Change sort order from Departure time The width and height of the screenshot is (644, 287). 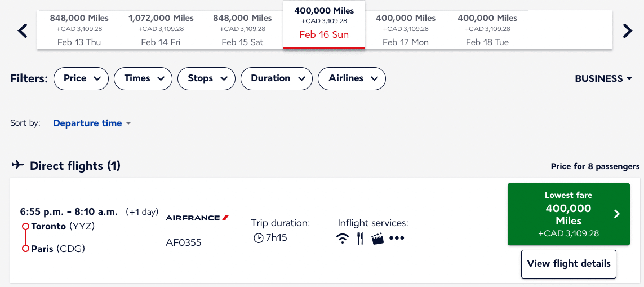click(92, 123)
